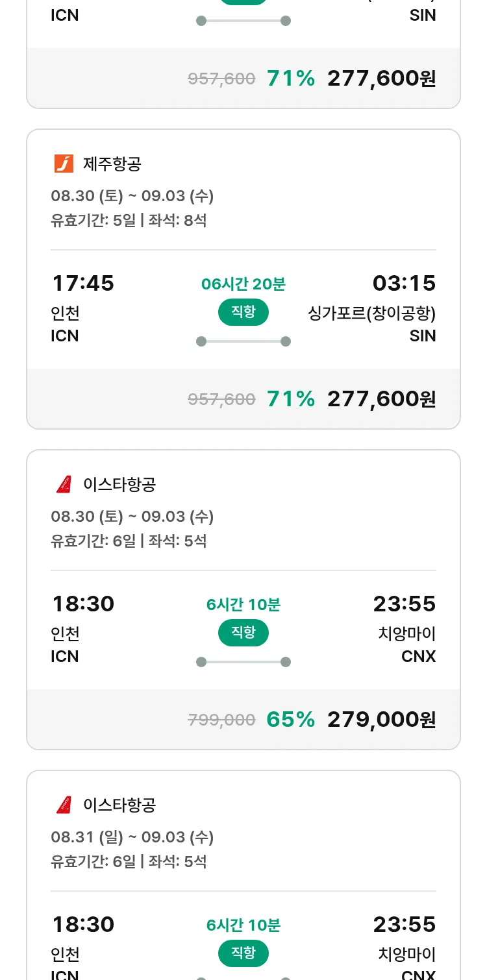Click the 65% discount label

[290, 719]
